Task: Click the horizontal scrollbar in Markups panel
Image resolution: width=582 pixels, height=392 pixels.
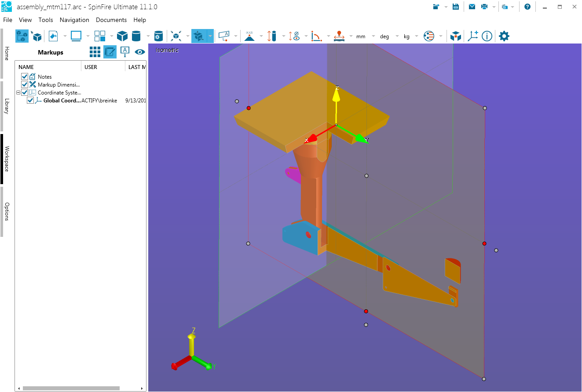Action: [71, 388]
